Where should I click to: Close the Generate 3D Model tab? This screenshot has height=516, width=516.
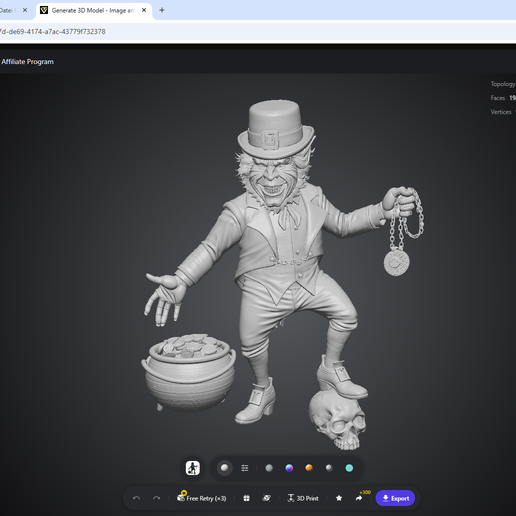click(x=144, y=10)
